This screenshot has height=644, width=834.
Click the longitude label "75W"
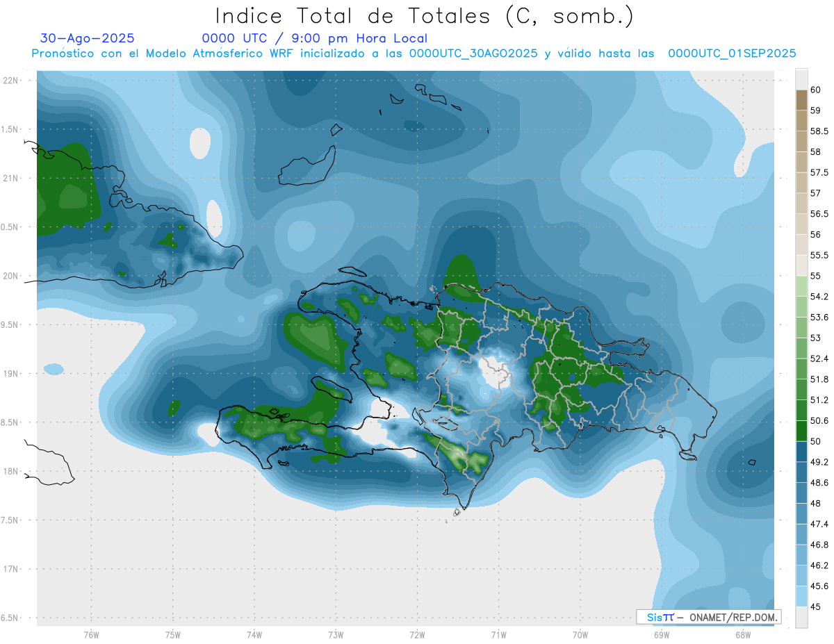[x=173, y=634]
